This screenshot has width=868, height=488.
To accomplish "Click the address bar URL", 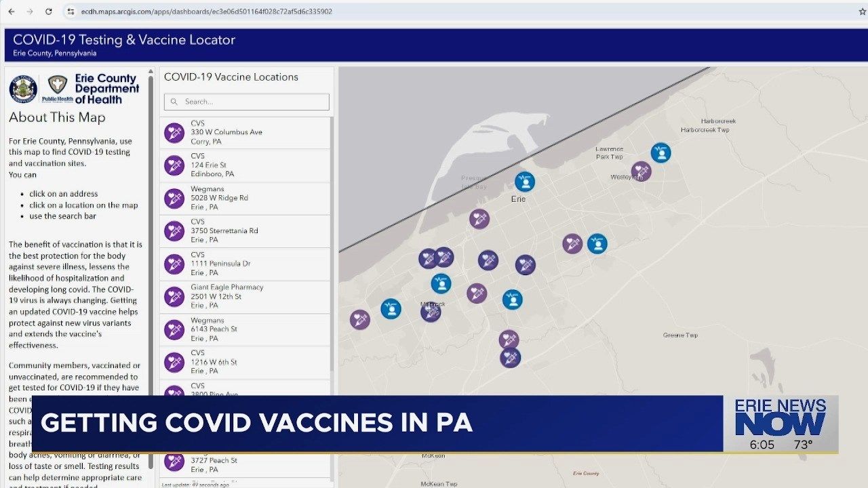I will 207,12.
